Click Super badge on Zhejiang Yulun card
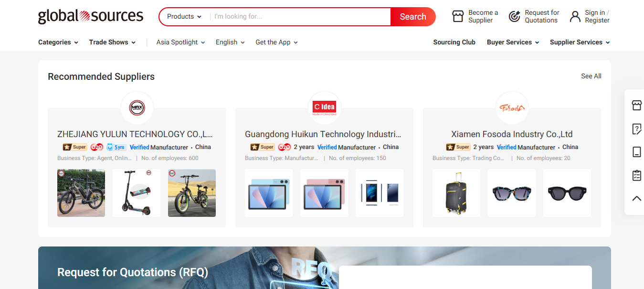The image size is (644, 289). pos(75,147)
